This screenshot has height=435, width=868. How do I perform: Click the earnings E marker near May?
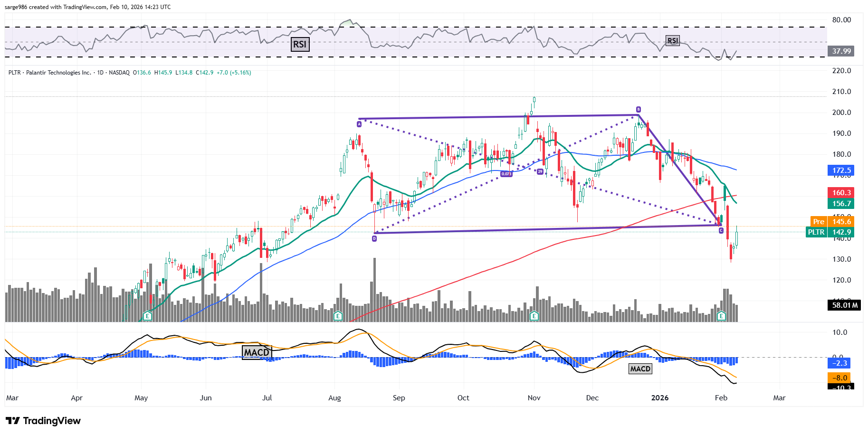148,316
